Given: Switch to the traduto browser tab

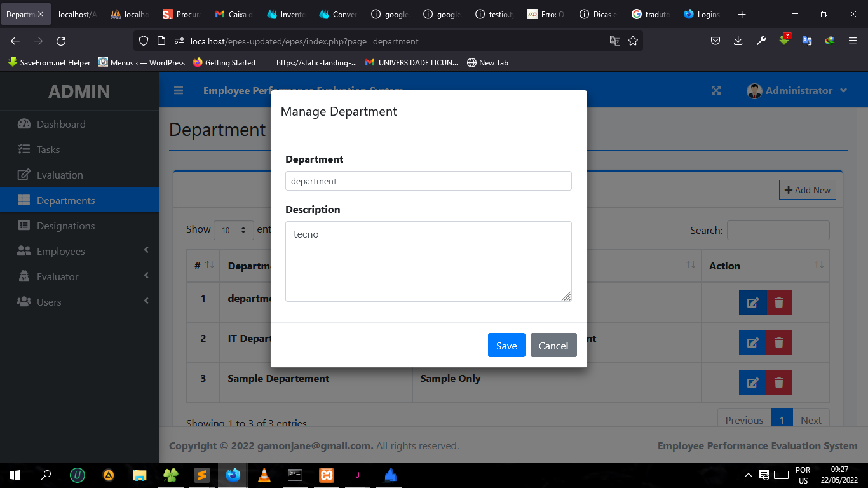Looking at the screenshot, I should (651, 15).
